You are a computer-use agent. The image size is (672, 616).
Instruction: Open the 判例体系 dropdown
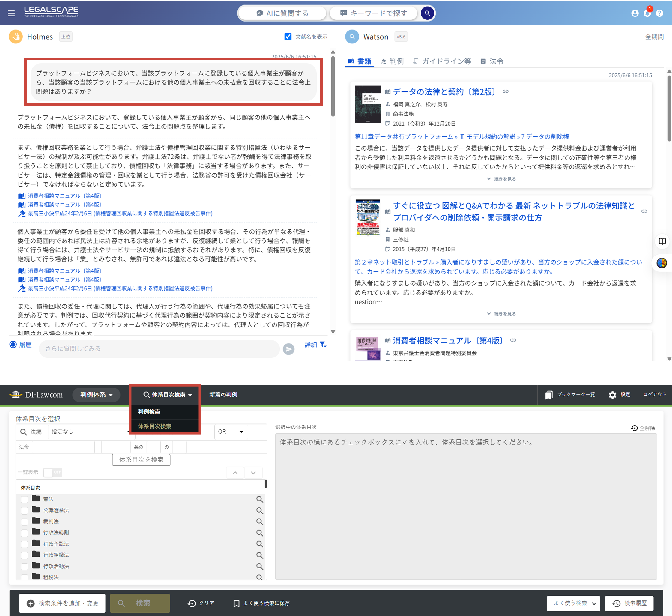(x=96, y=395)
